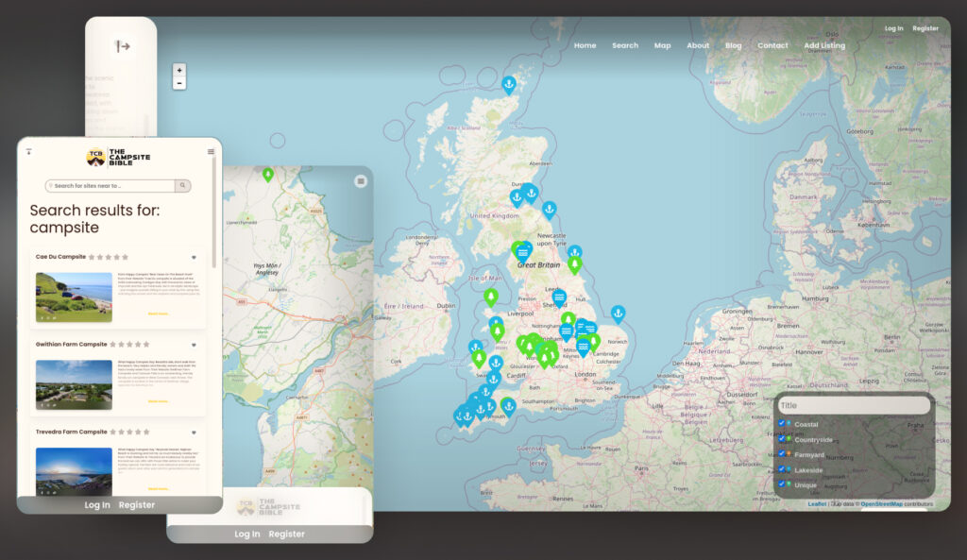Select the anchor marker west of Southampton

click(509, 406)
